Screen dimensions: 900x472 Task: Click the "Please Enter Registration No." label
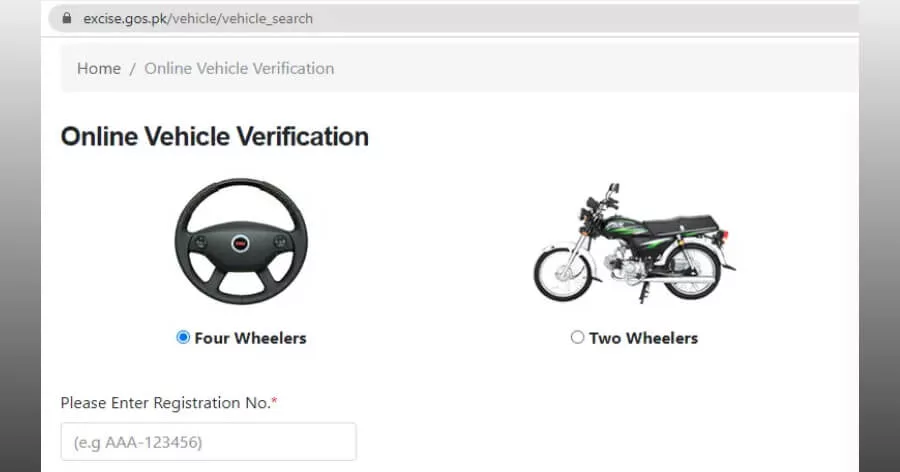pos(165,403)
